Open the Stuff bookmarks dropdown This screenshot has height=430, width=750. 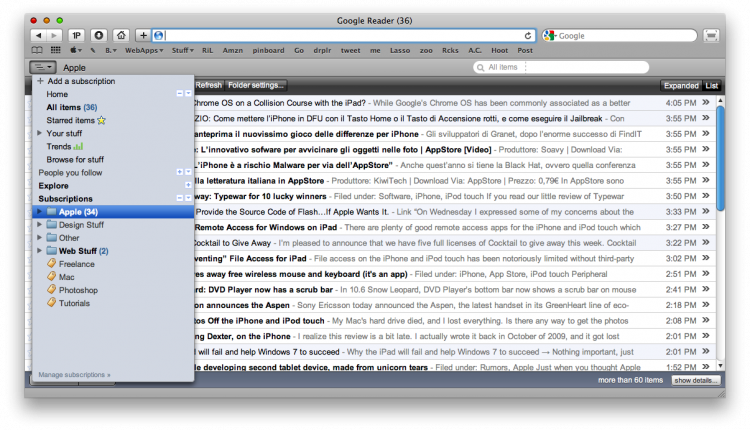[x=183, y=50]
